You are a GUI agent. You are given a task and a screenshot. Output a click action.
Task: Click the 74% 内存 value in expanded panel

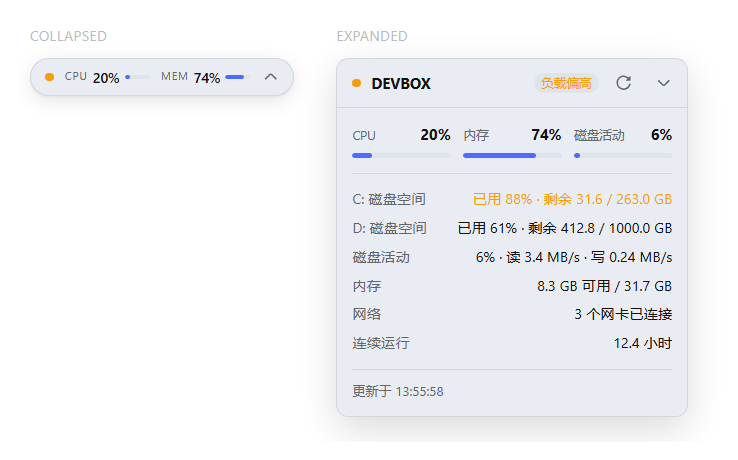pos(546,135)
